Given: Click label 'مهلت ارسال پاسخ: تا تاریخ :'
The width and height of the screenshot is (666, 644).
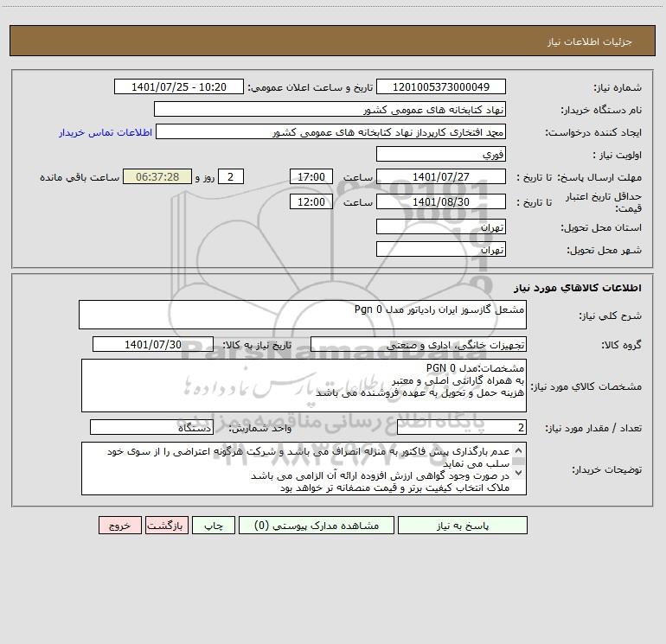Looking at the screenshot, I should pos(580,177).
